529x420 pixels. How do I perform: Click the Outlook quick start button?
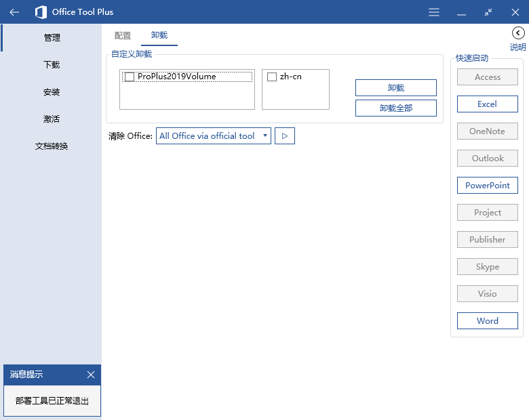click(x=488, y=158)
